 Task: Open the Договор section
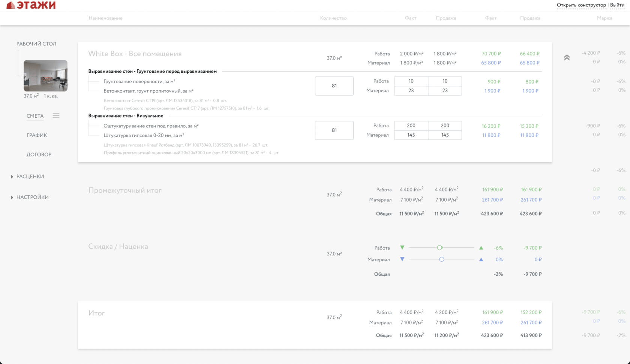click(x=39, y=154)
